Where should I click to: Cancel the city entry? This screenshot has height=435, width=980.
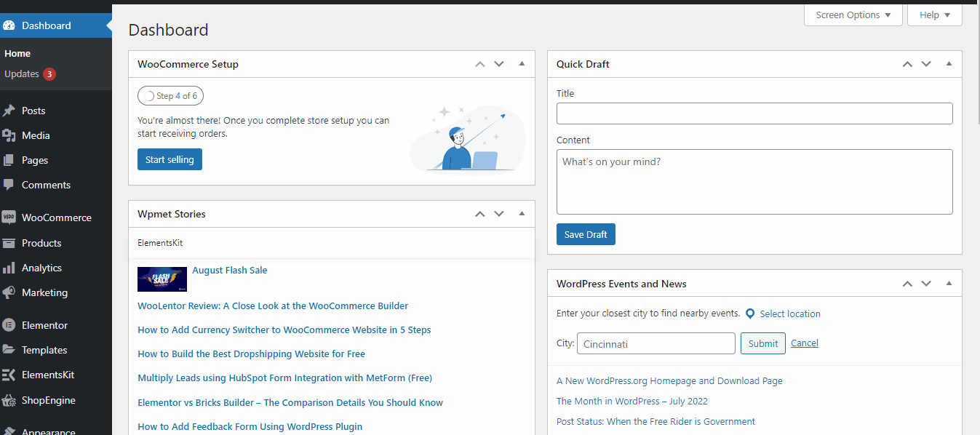click(805, 343)
